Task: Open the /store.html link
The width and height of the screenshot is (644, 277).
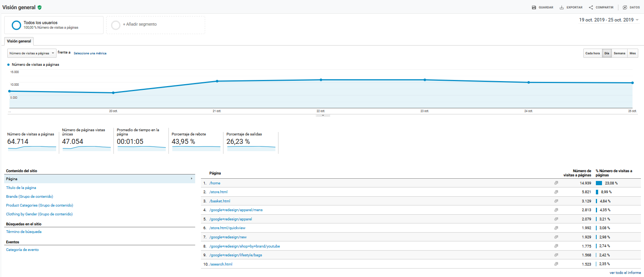Action: pos(218,192)
